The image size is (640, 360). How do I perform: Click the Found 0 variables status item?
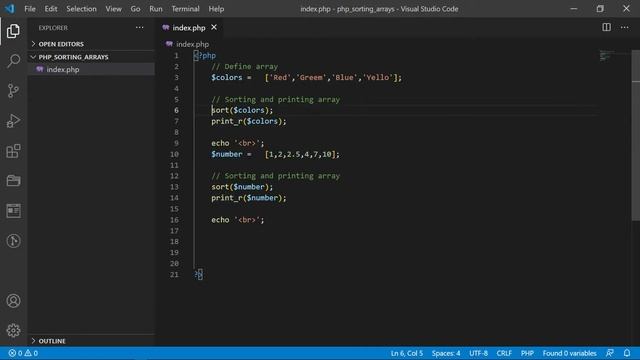(x=569, y=353)
